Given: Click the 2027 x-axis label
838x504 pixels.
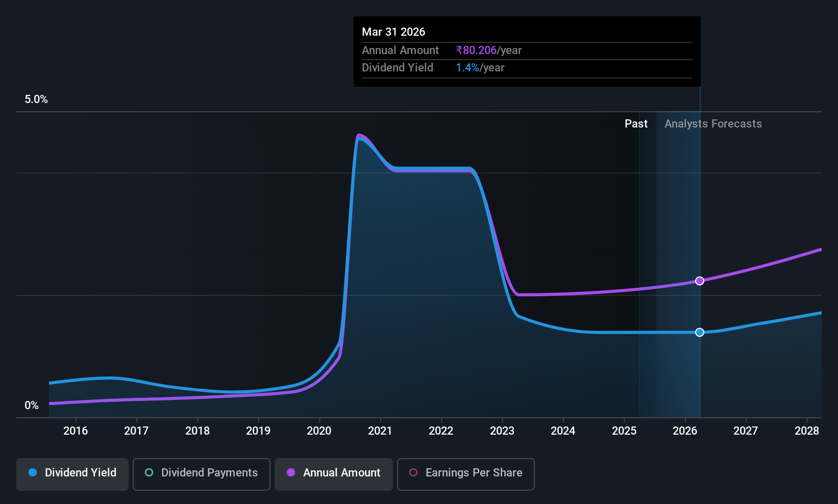Looking at the screenshot, I should [746, 431].
